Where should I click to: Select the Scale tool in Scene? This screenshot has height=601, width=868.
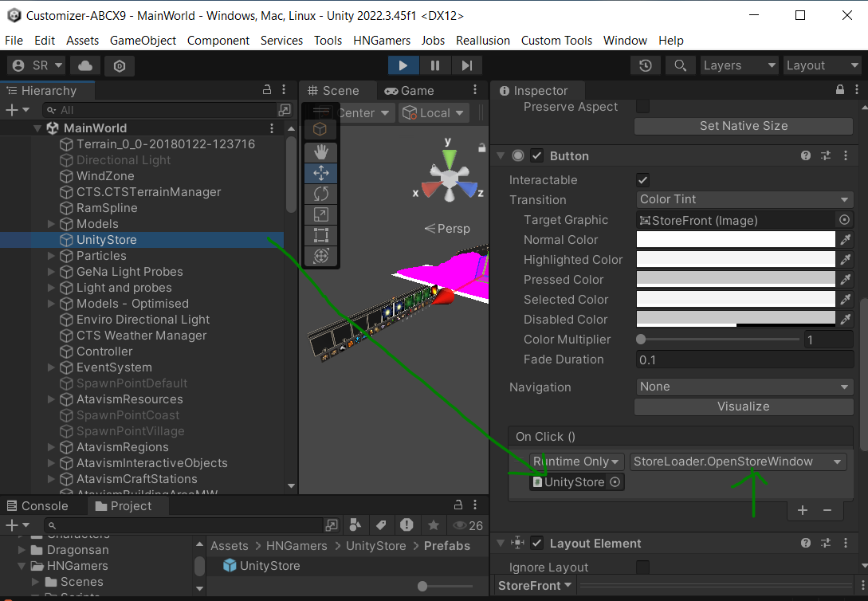pos(321,214)
